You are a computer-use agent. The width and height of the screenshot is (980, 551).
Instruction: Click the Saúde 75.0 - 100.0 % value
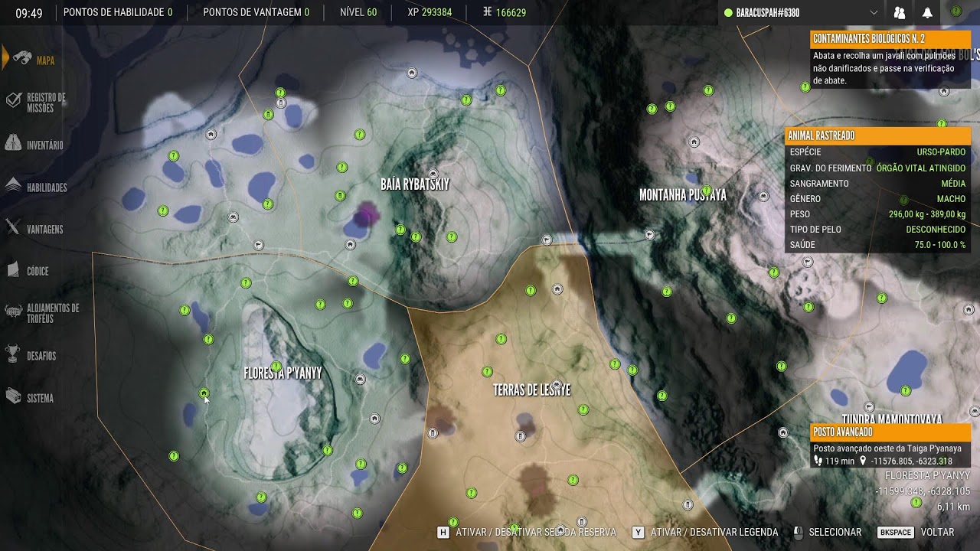(940, 245)
